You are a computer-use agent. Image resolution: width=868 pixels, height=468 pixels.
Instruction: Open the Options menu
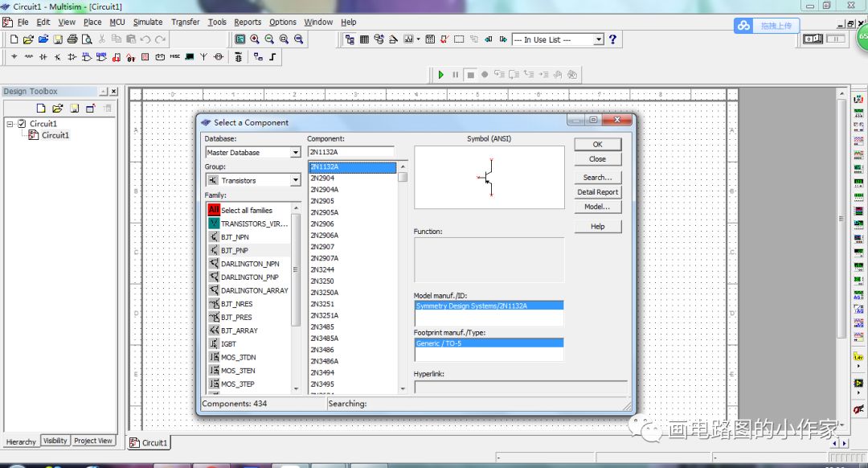pyautogui.click(x=283, y=23)
